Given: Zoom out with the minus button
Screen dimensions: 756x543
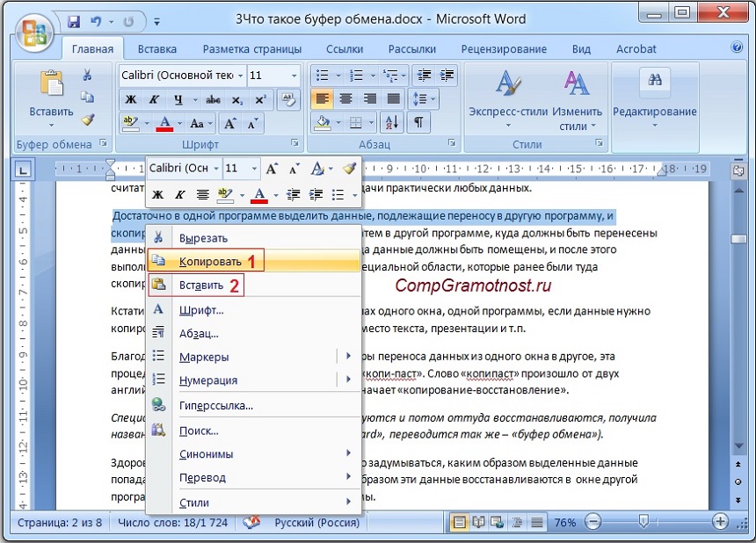Looking at the screenshot, I should pos(593,521).
